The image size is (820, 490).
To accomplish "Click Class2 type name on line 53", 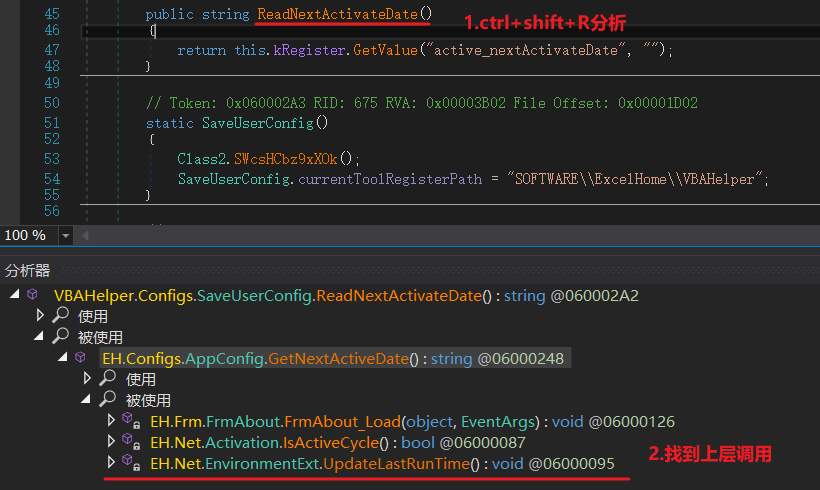I will 201,158.
